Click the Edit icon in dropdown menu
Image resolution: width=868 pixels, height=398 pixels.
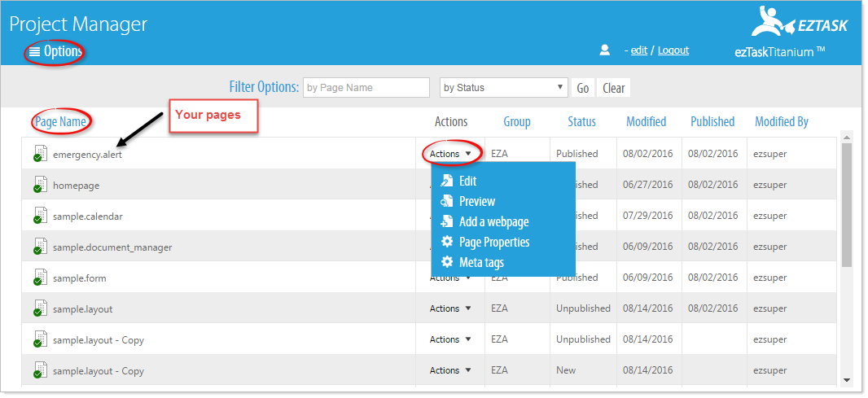pyautogui.click(x=447, y=181)
